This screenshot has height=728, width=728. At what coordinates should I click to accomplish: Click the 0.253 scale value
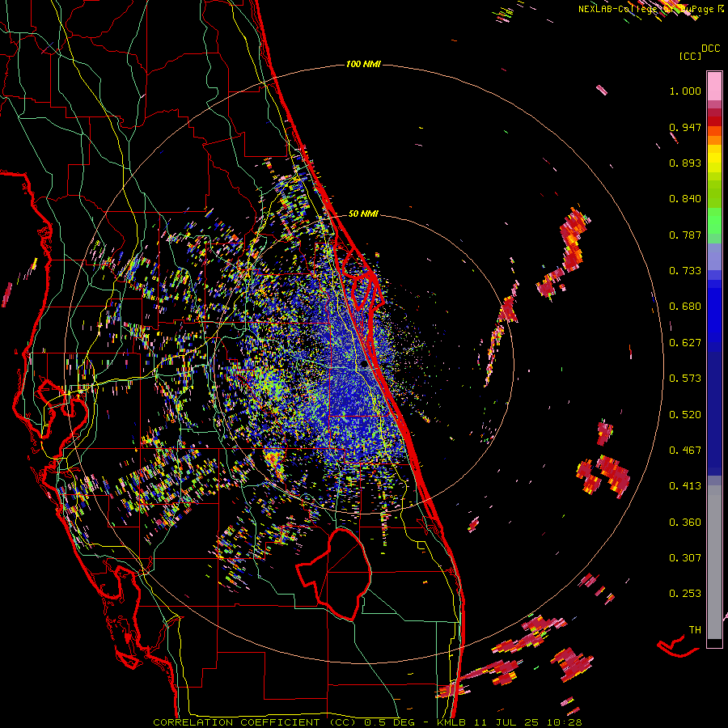(685, 594)
